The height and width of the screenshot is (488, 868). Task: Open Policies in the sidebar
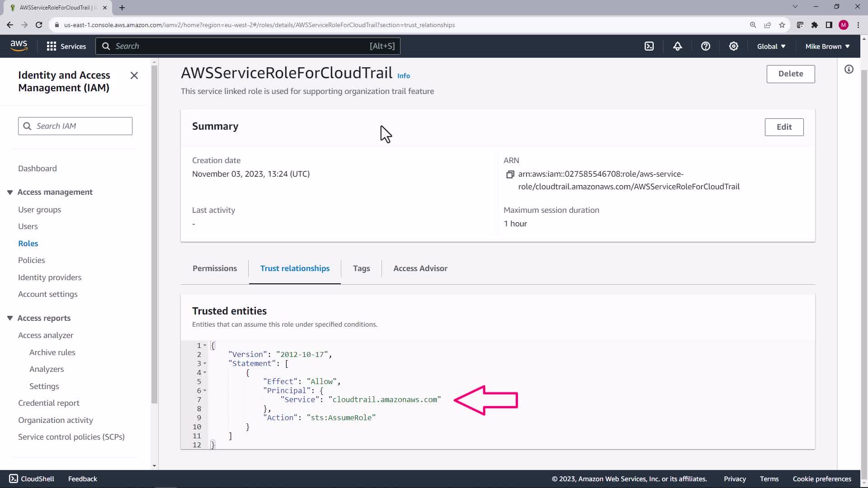[31, 260]
